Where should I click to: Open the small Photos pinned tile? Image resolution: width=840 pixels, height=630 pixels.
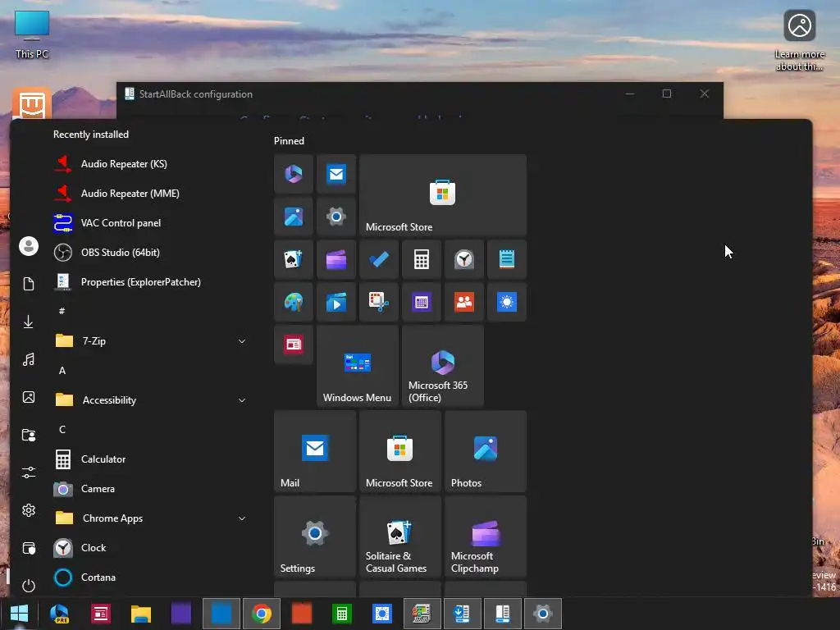pos(294,217)
